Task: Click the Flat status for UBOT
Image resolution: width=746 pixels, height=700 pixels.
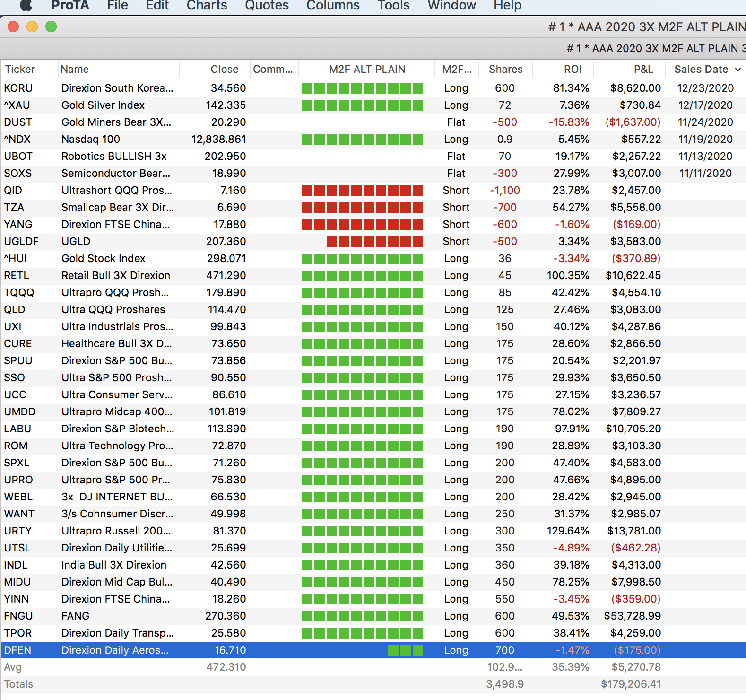Action: coord(456,156)
